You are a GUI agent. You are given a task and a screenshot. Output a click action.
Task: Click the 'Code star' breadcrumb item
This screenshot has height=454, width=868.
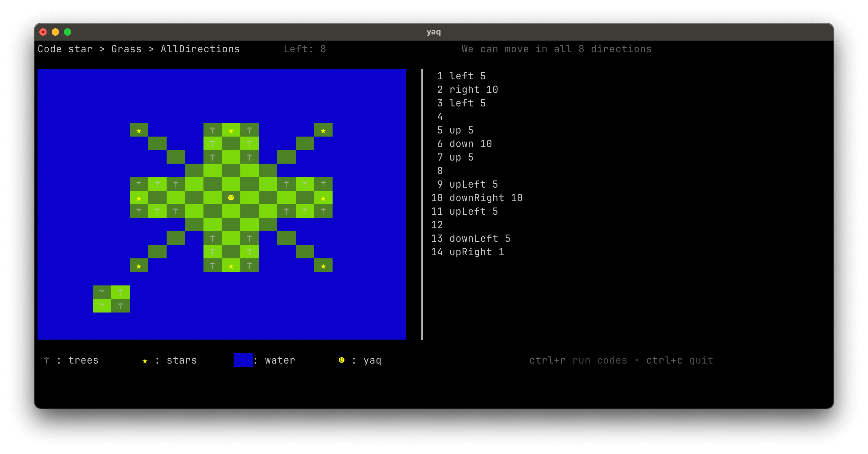[x=65, y=49]
